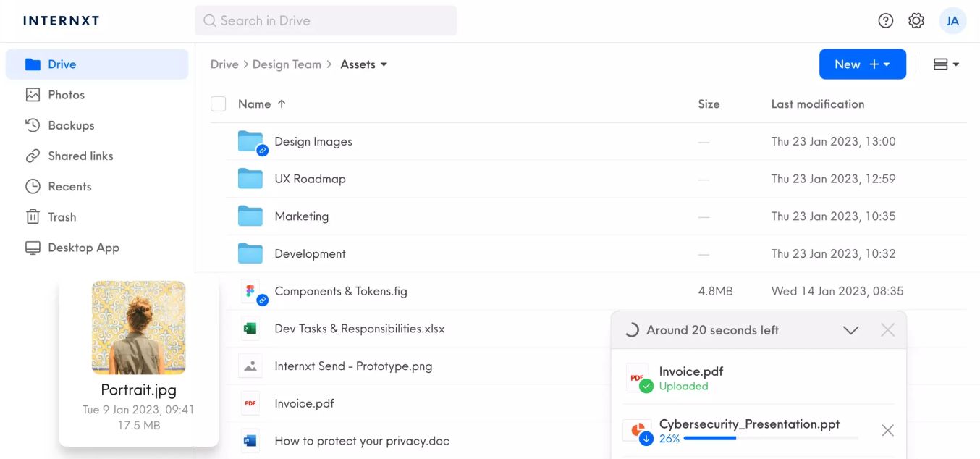
Task: Open the Portrait.jpg preview thumbnail
Action: 138,327
